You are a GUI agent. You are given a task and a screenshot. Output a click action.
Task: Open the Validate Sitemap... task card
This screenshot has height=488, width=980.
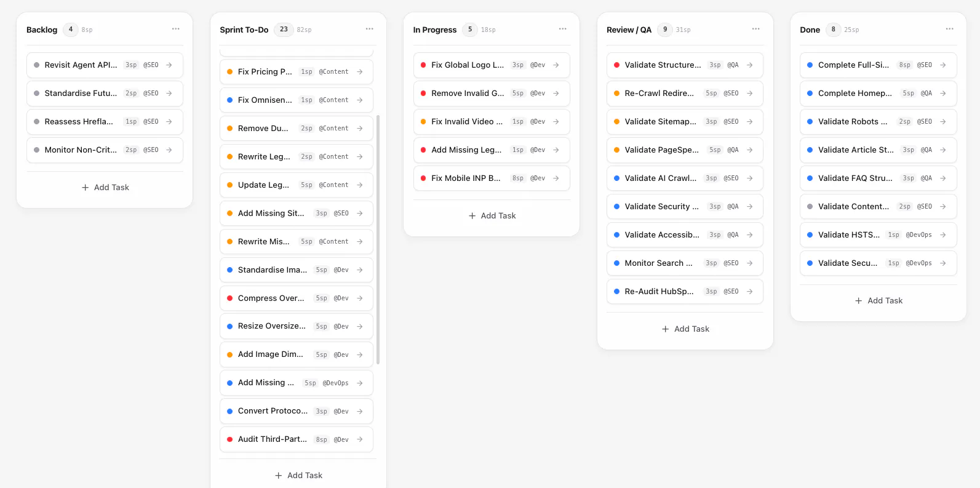tap(685, 122)
